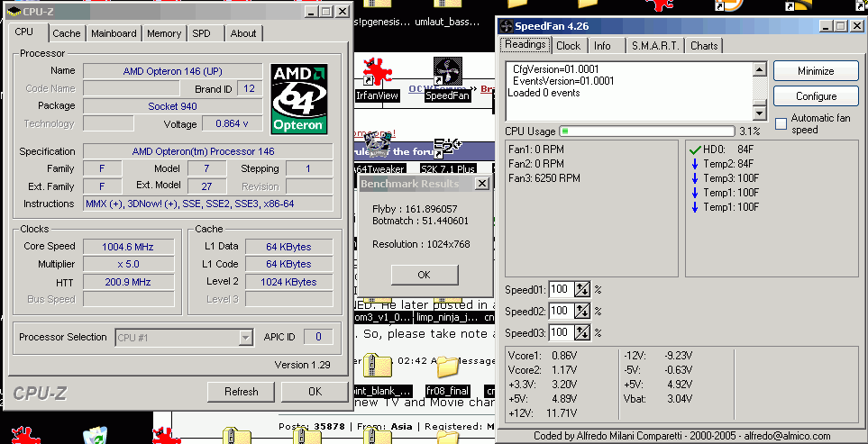Click the Multiplier value x 5.0
The height and width of the screenshot is (444, 868).
pos(128,264)
